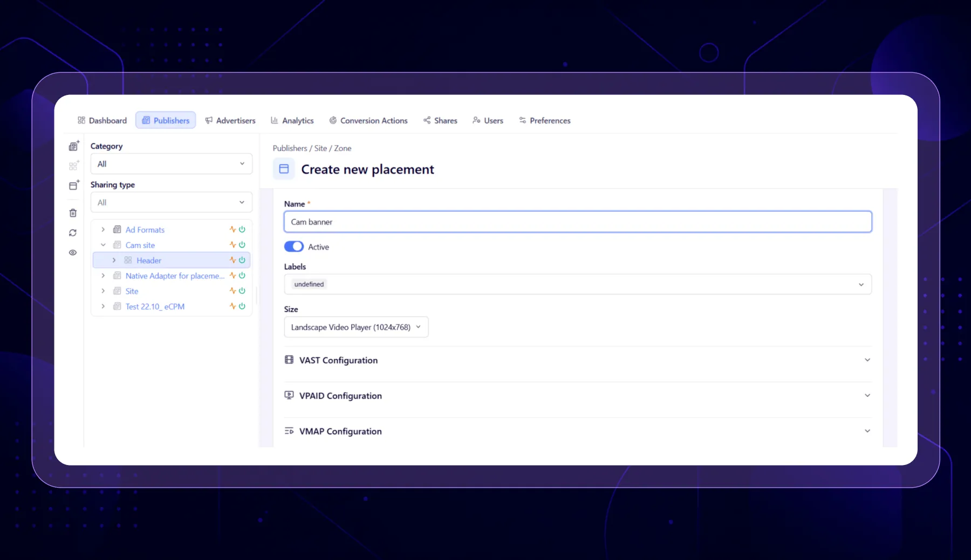Expand the Site tree node chevron
This screenshot has height=560, width=971.
pyautogui.click(x=103, y=291)
